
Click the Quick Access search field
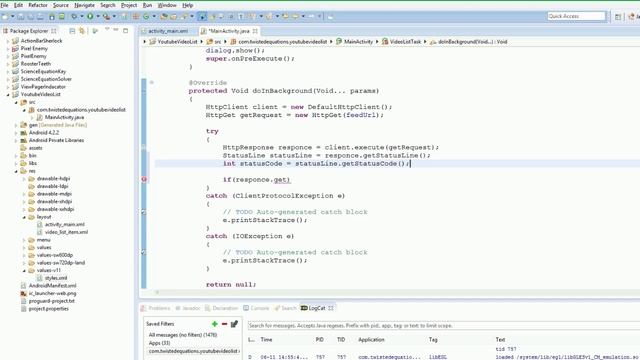click(576, 16)
